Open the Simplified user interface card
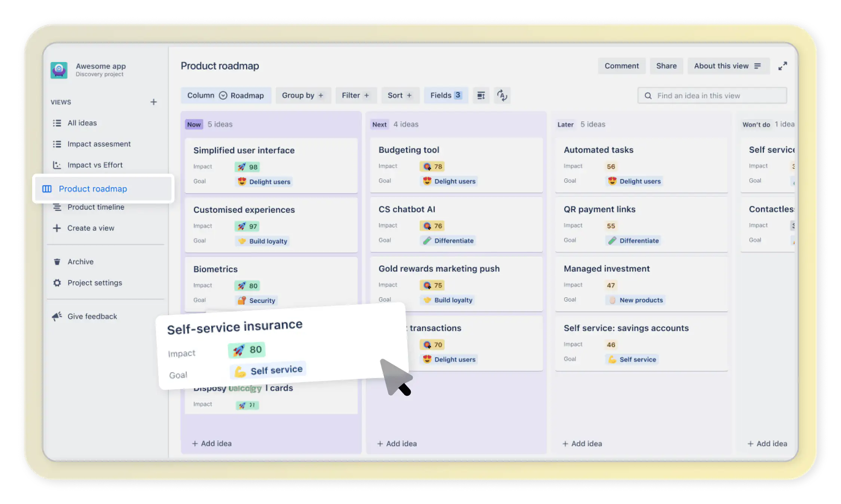 (x=271, y=166)
